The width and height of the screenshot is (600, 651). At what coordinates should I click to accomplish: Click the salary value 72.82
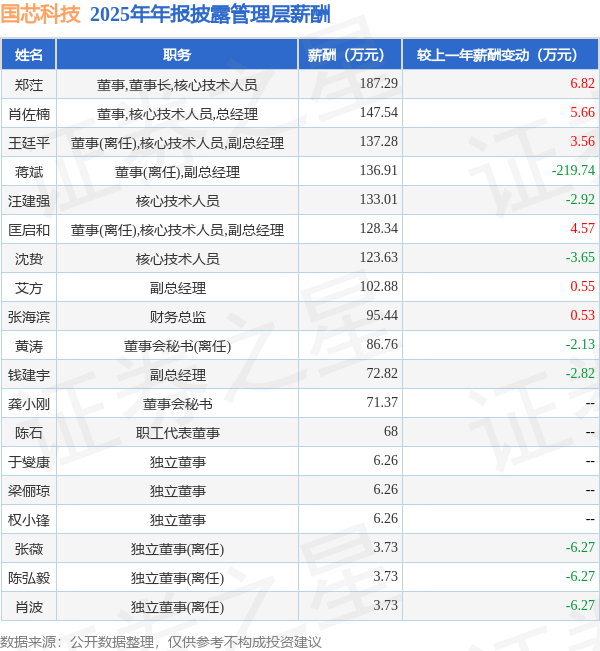click(382, 374)
